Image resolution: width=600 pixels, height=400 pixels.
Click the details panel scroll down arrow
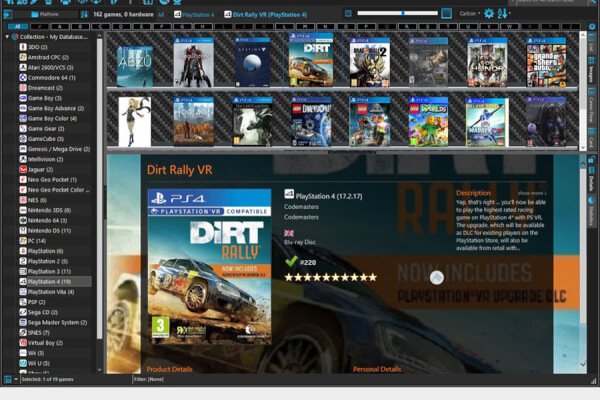point(582,364)
